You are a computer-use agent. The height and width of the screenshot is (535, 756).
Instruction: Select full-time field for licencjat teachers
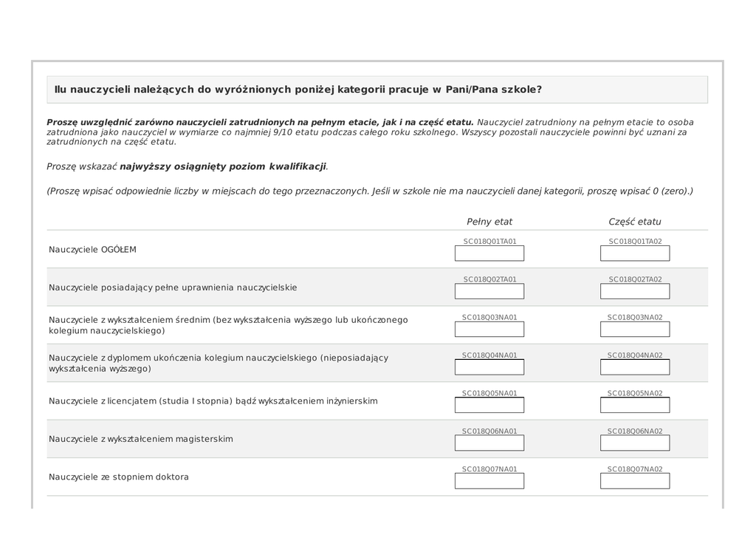pyautogui.click(x=489, y=405)
